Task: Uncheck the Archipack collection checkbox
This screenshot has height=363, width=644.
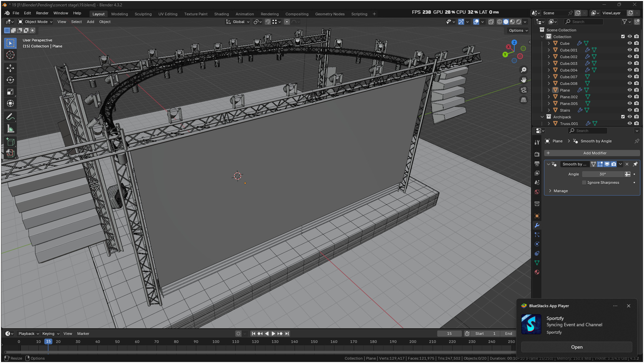Action: 623,117
